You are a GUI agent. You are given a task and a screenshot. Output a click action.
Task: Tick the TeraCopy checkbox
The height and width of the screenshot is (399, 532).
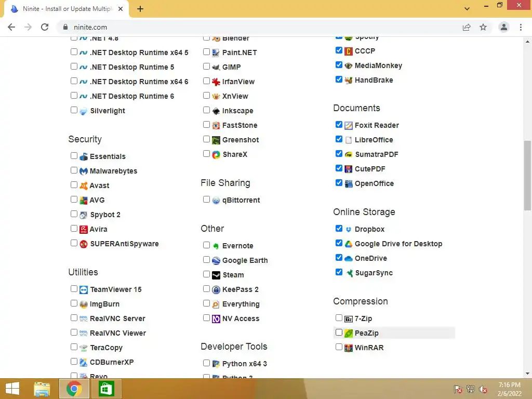[x=74, y=347]
